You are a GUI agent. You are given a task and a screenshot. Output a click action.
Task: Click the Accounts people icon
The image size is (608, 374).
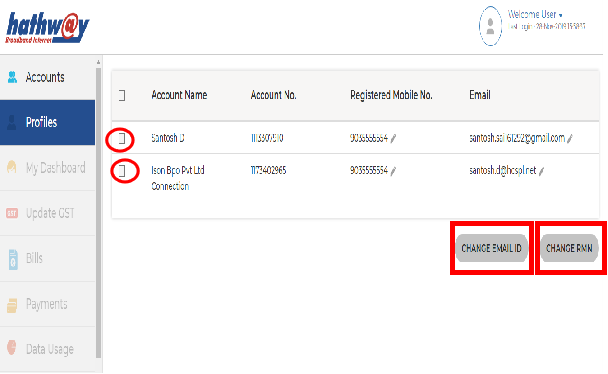12,77
